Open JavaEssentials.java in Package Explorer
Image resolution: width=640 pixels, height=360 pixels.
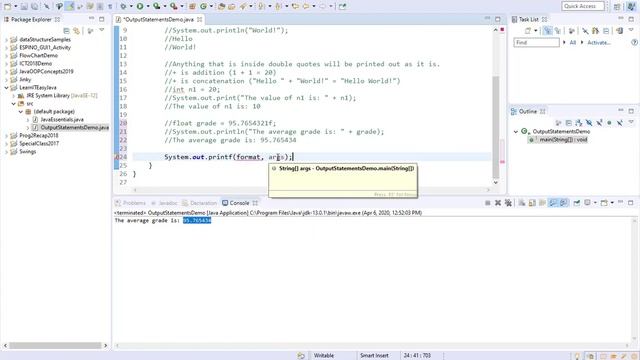[62, 120]
